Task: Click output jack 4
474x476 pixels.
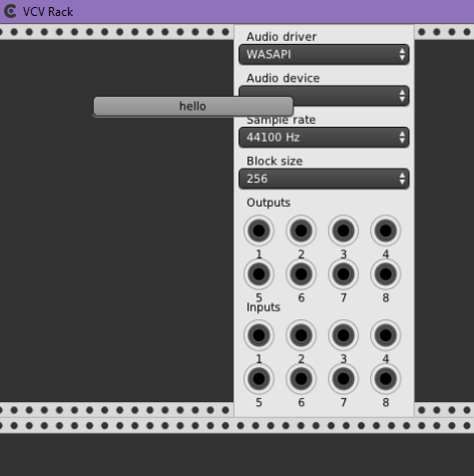Action: [386, 231]
